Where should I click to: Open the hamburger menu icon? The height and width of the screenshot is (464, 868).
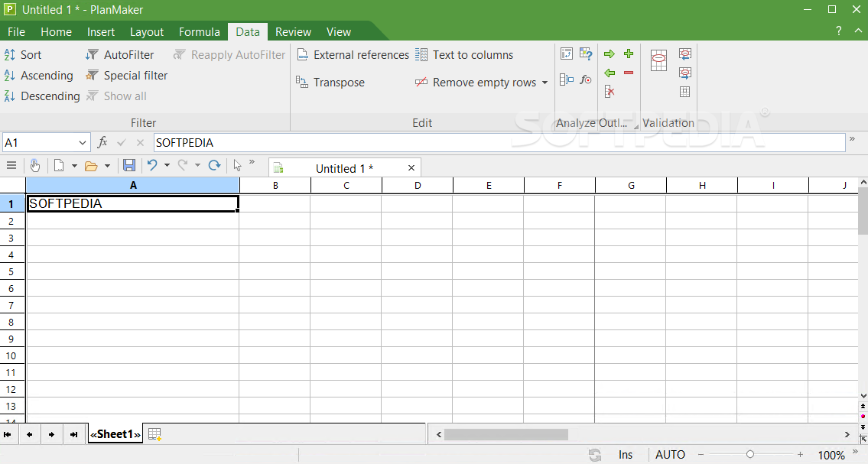11,165
